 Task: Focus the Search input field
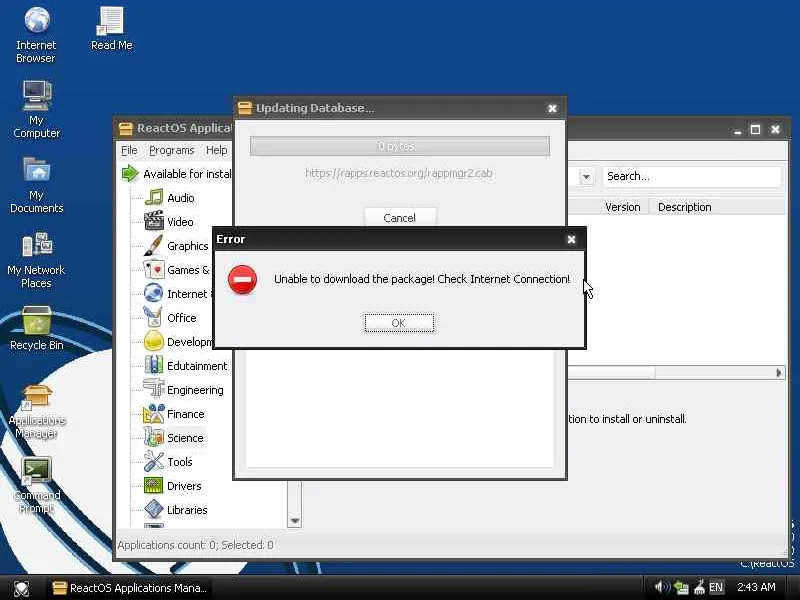[691, 177]
